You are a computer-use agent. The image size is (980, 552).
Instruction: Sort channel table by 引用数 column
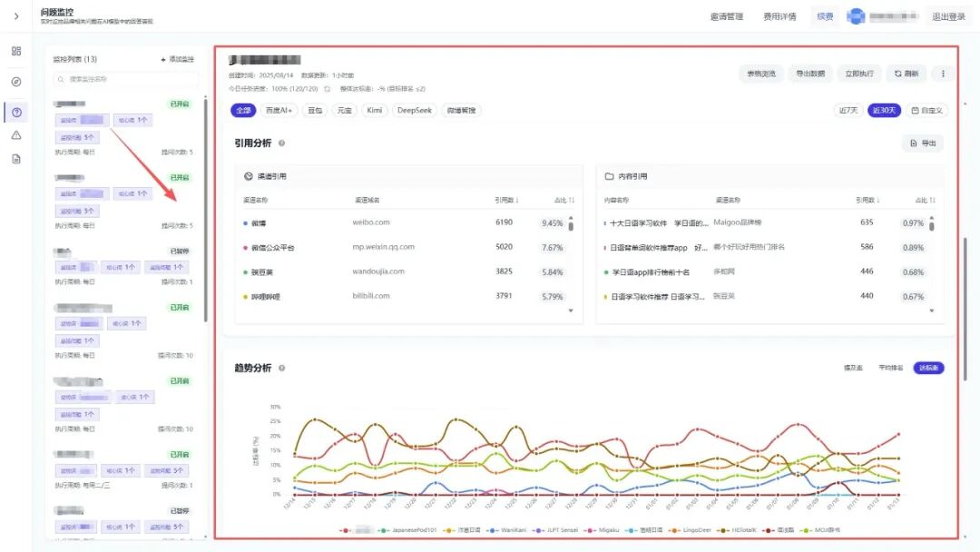click(x=507, y=201)
